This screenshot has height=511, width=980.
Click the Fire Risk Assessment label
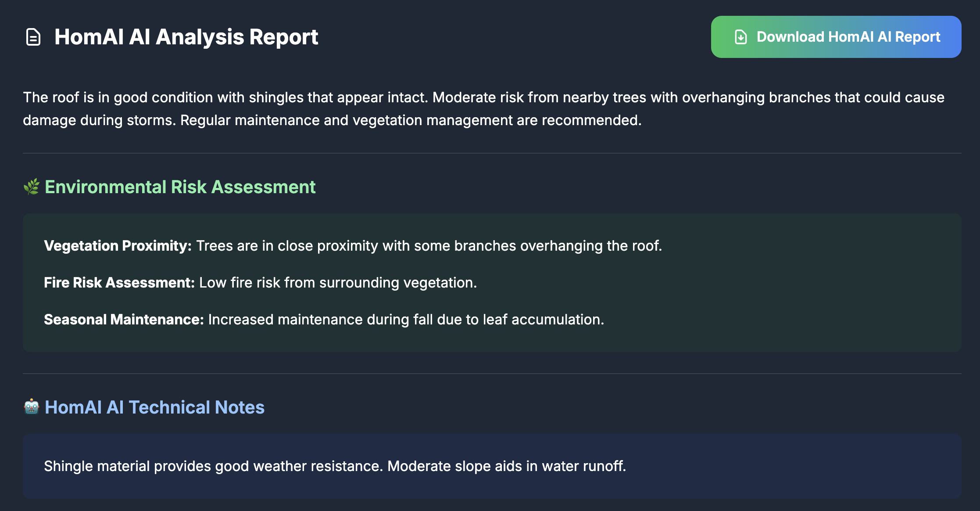coord(119,283)
